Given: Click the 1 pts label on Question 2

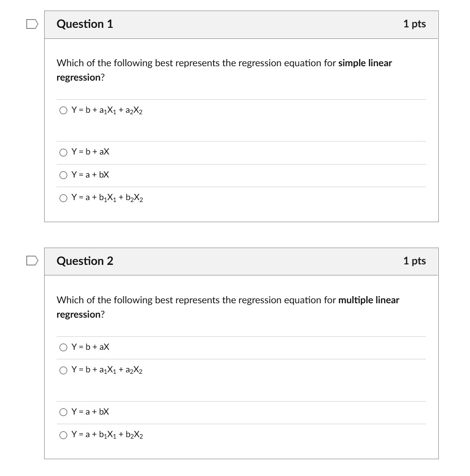Looking at the screenshot, I should pos(415,261).
